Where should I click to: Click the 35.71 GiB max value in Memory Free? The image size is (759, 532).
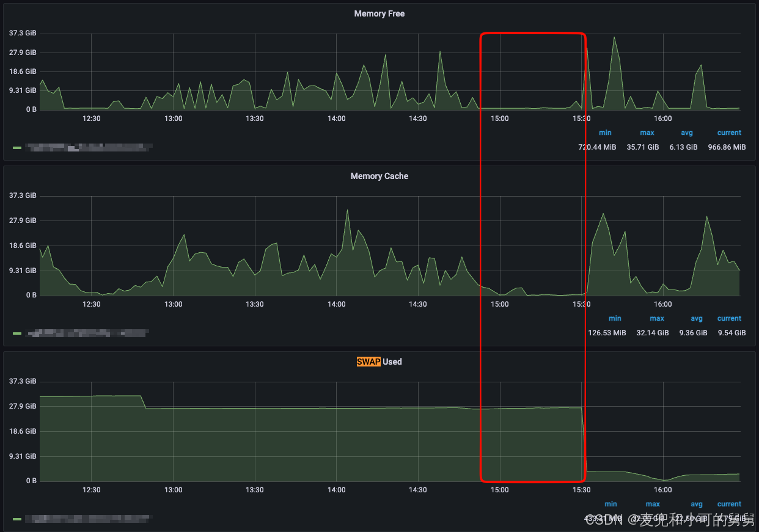tap(643, 147)
